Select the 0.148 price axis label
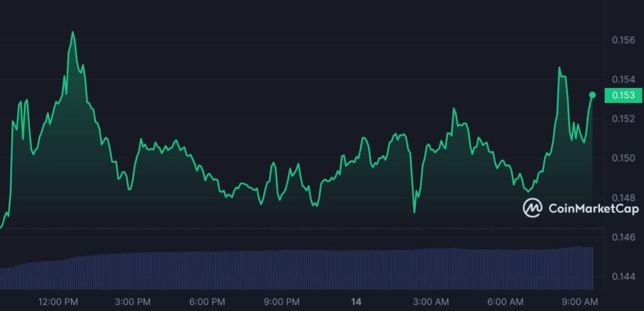This screenshot has height=311, width=644. click(x=623, y=198)
